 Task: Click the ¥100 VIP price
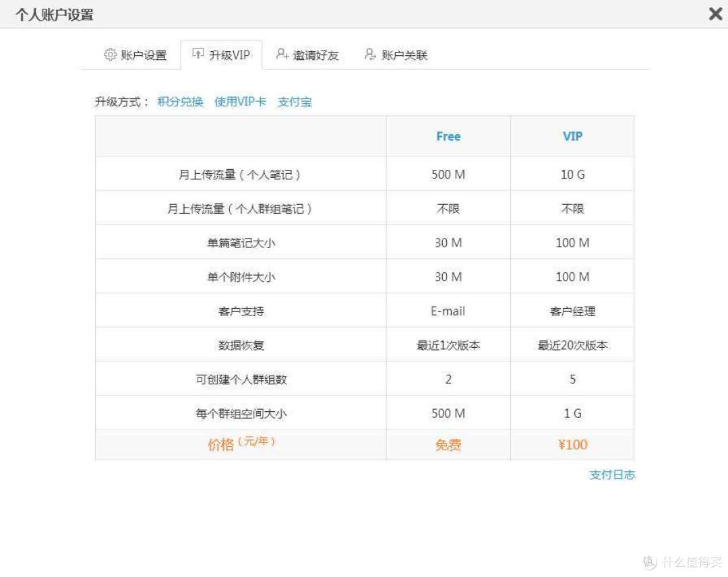[x=572, y=445]
